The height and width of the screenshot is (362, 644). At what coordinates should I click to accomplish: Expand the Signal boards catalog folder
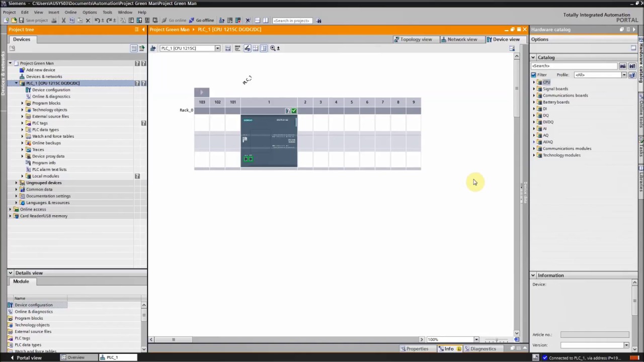[534, 89]
